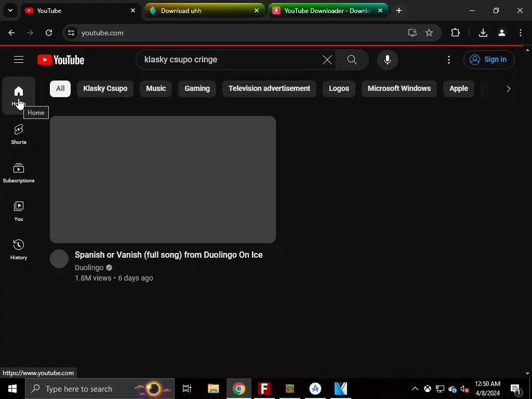This screenshot has height=399, width=532.
Task: Open YouTube settings three-dot menu
Action: click(448, 60)
